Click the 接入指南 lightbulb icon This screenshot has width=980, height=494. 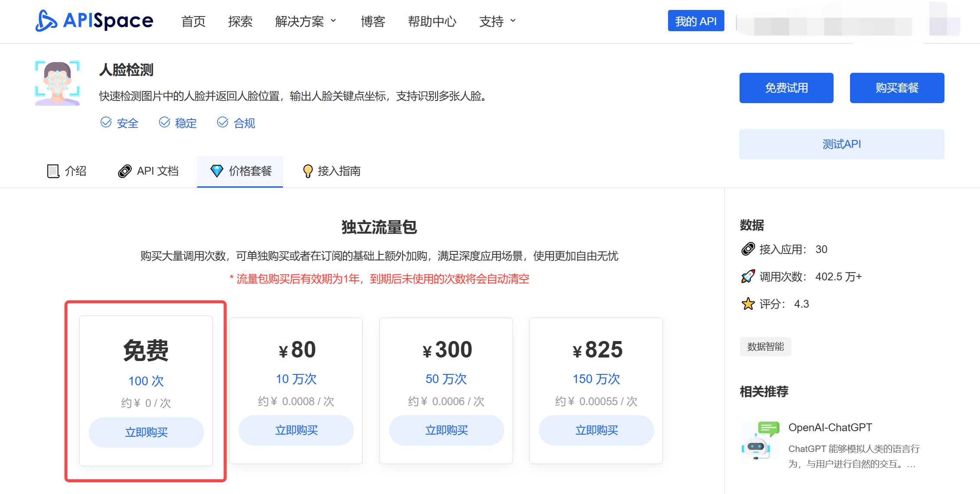tap(308, 170)
